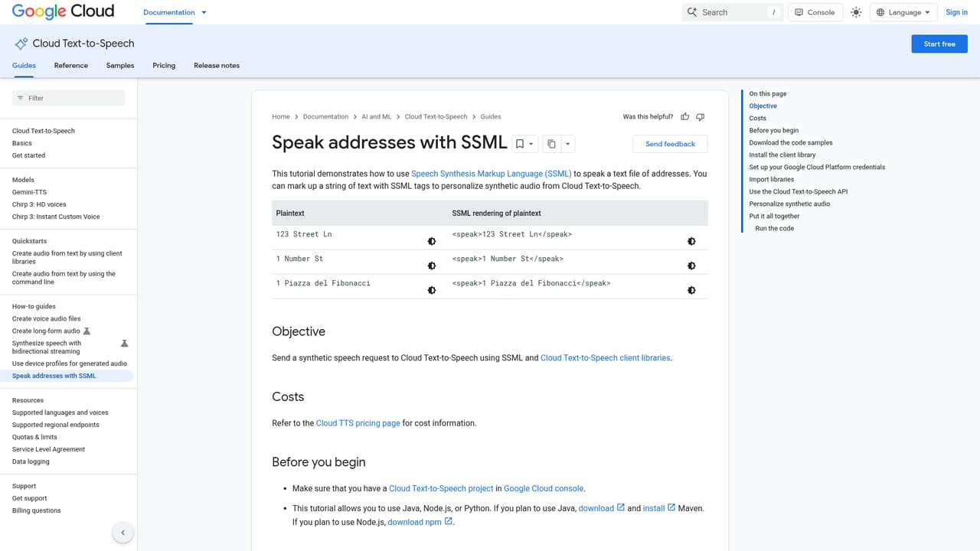980x551 pixels.
Task: Click external link icon after install link
Action: (x=671, y=507)
